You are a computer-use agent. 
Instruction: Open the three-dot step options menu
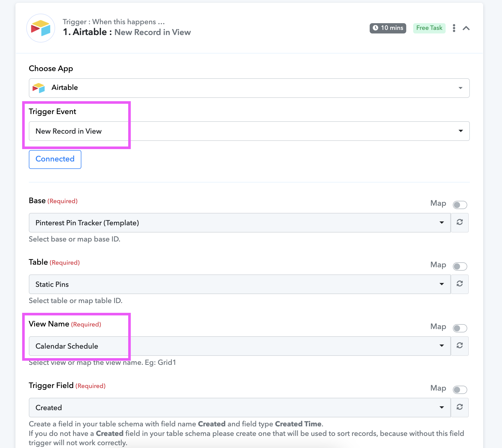[x=454, y=28]
